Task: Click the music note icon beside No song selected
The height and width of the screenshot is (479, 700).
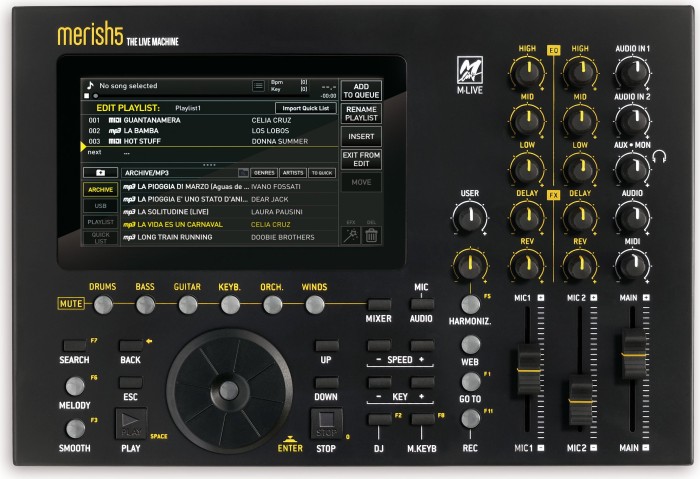Action: pyautogui.click(x=90, y=85)
